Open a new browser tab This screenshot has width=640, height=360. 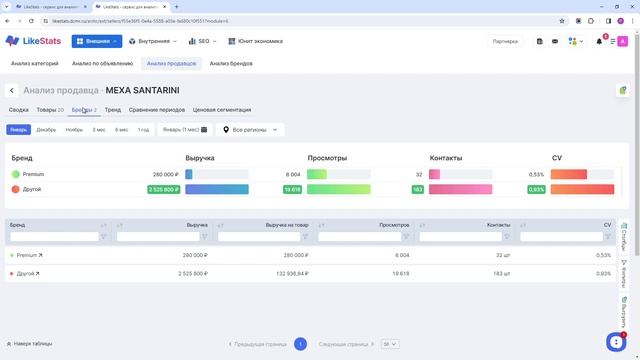(x=176, y=7)
